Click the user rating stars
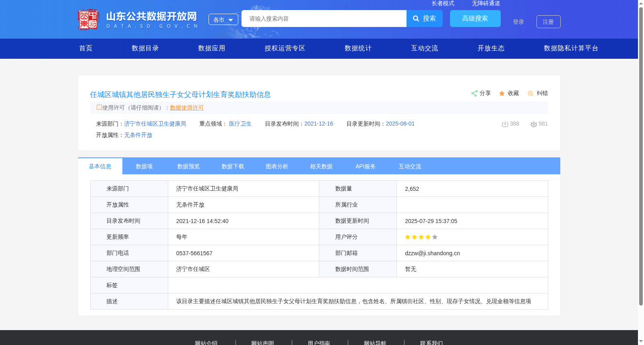Image resolution: width=644 pixels, height=345 pixels. (421, 237)
